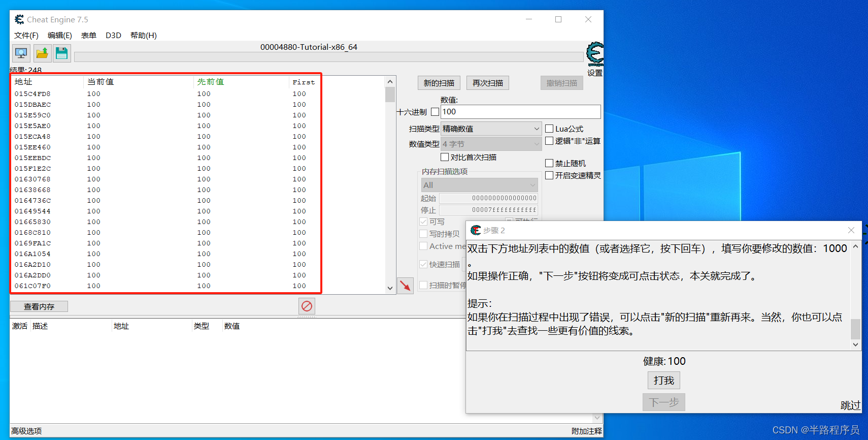Image resolution: width=868 pixels, height=440 pixels.
Task: Click the Next Scan button
Action: pos(488,83)
